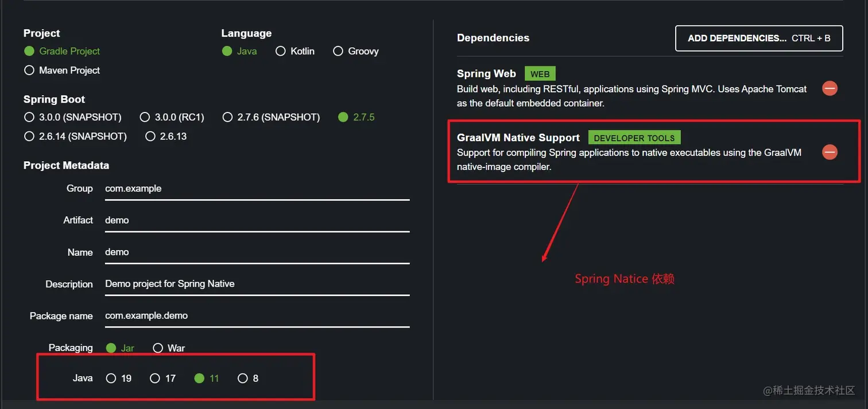Image resolution: width=868 pixels, height=409 pixels.
Task: Edit the Group field com.example
Action: (x=257, y=189)
